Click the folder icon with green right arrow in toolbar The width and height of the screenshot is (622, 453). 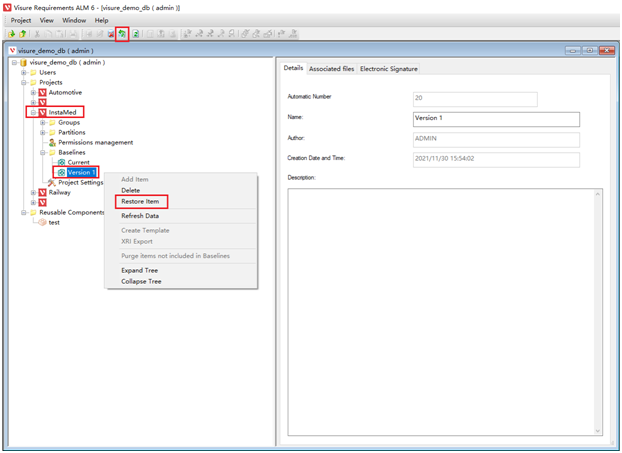click(x=12, y=34)
